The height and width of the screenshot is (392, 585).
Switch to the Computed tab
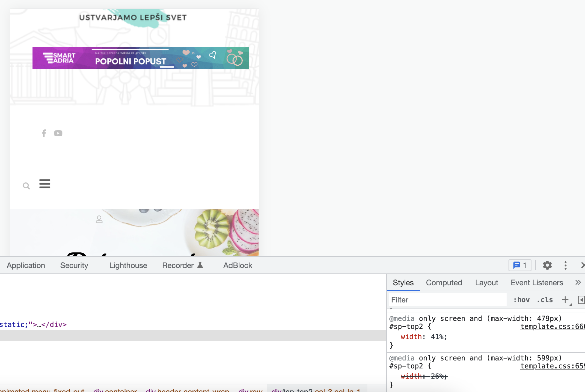coord(444,282)
